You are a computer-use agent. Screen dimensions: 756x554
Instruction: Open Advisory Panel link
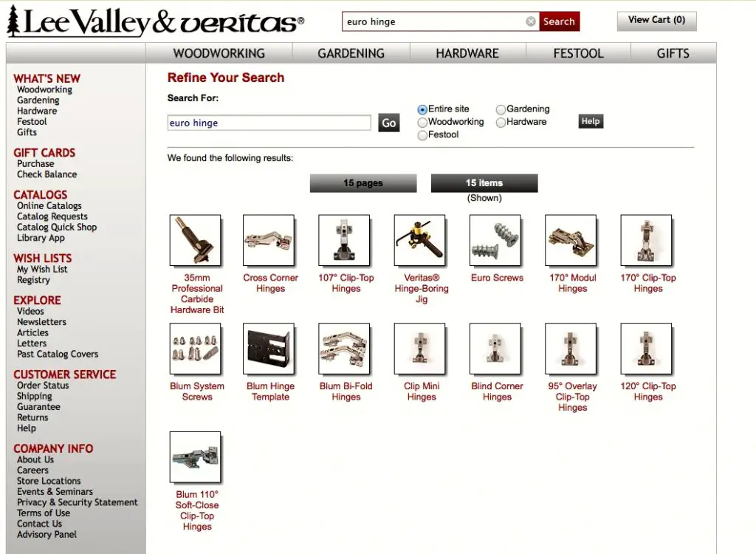(x=47, y=534)
